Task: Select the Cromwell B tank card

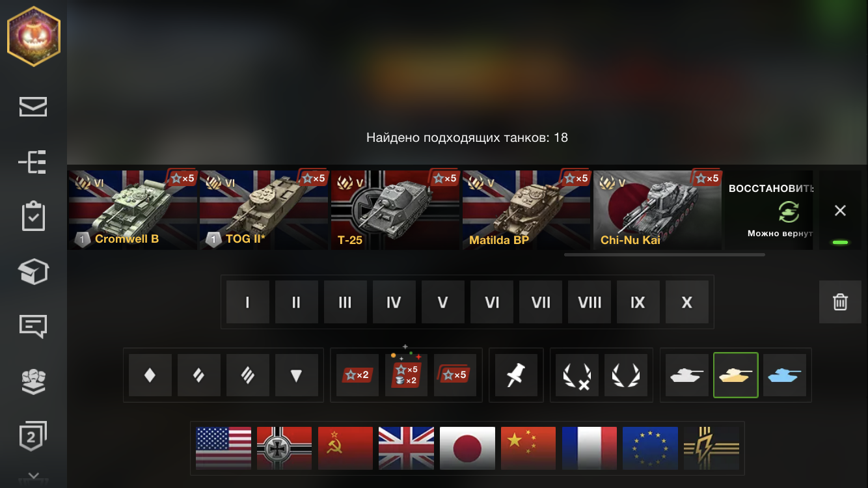Action: 133,210
